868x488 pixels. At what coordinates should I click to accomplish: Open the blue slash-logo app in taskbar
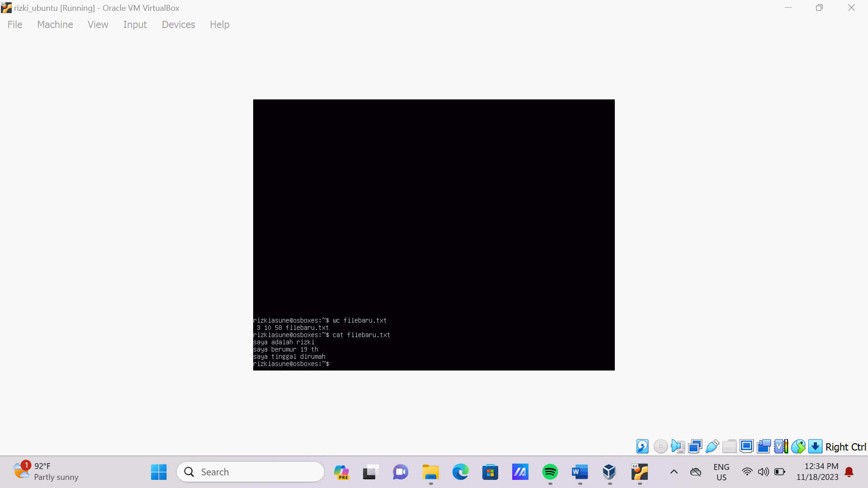click(x=520, y=472)
